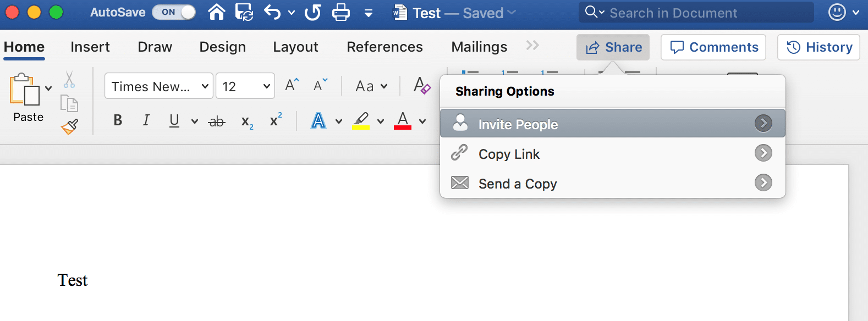The height and width of the screenshot is (321, 868).
Task: Click the Text Effects blue A icon
Action: coord(318,120)
